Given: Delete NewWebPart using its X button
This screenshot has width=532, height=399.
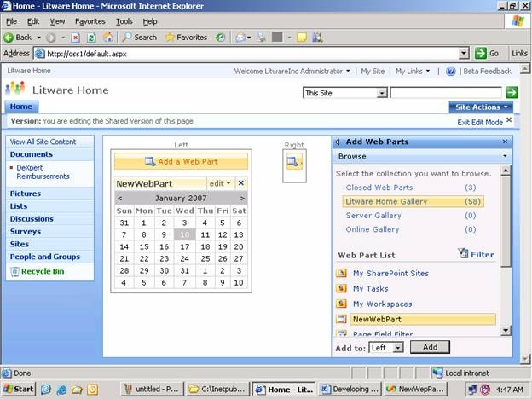Looking at the screenshot, I should [x=241, y=183].
